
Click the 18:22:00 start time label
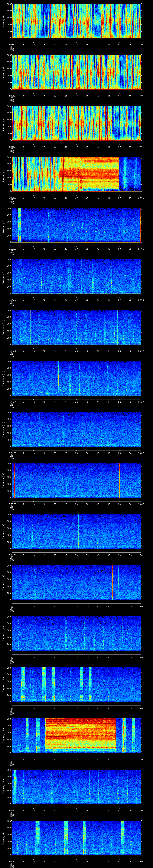point(12,351)
